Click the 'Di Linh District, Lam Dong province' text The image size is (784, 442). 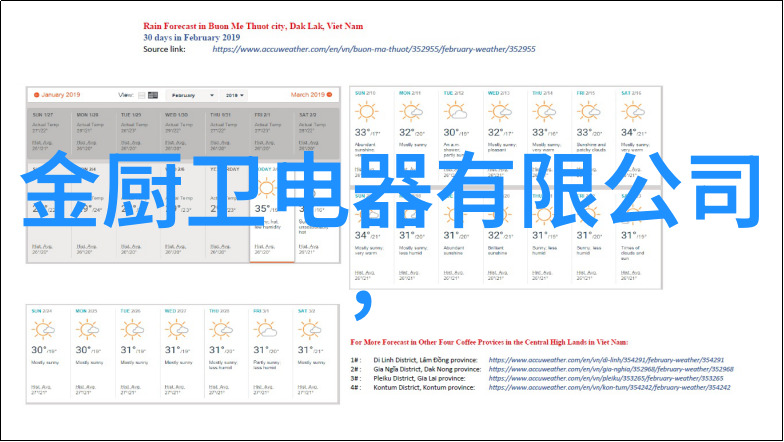[425, 360]
